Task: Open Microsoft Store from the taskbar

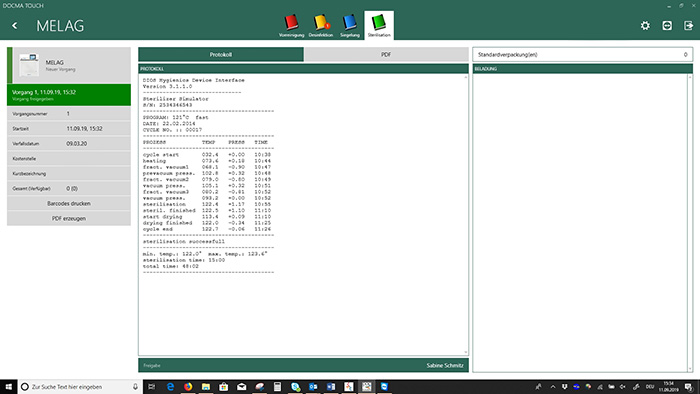Action: point(224,387)
